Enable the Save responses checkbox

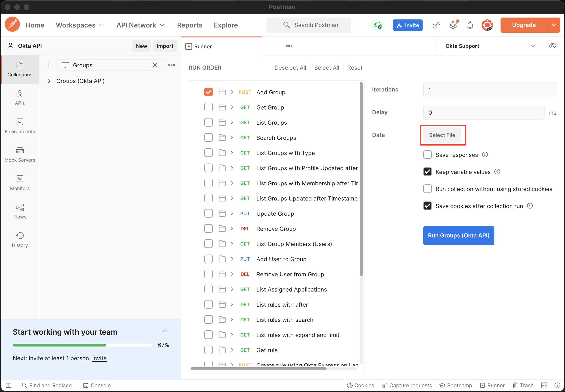pos(427,155)
